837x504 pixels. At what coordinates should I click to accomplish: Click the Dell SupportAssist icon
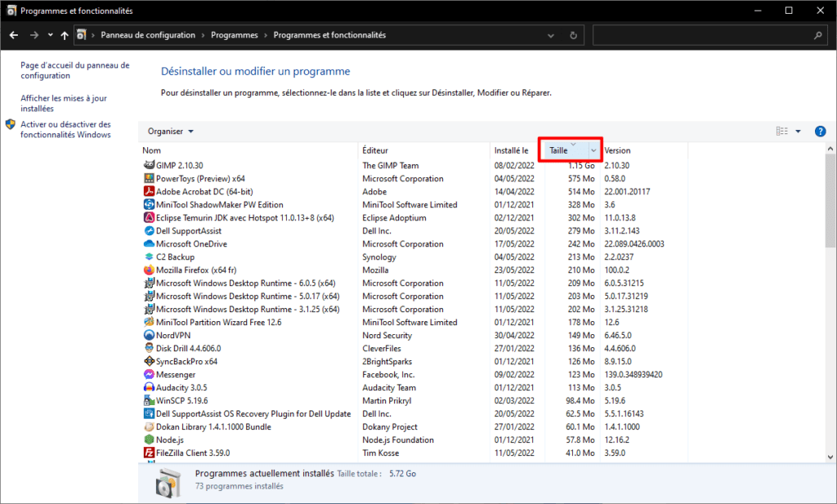(x=149, y=230)
